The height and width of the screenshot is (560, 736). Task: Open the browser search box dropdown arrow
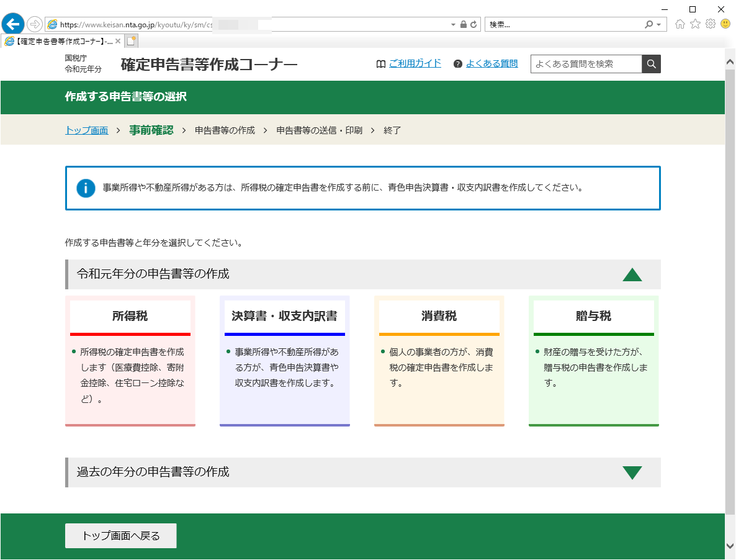[660, 24]
